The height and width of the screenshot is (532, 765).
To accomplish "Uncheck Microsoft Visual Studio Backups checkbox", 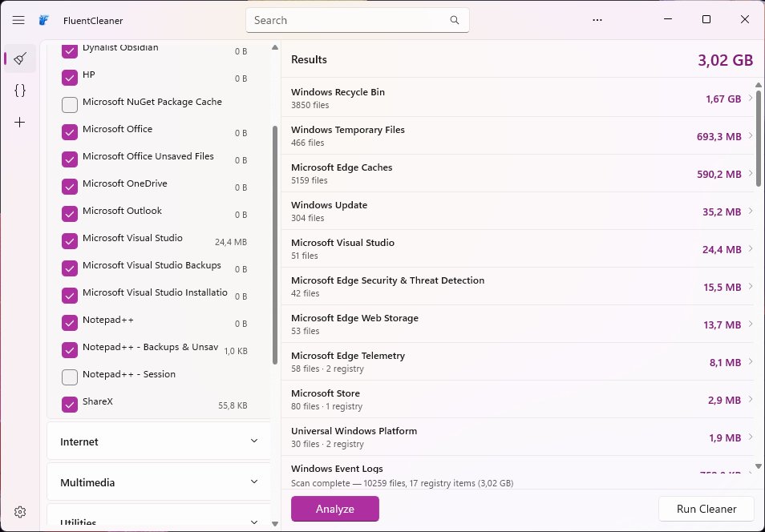I will tap(70, 268).
